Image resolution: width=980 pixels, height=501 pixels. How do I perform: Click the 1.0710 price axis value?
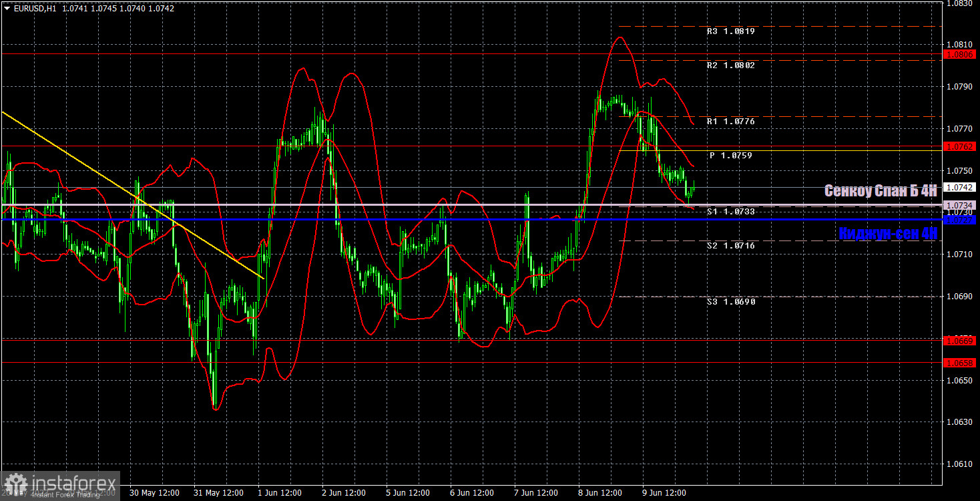[x=959, y=255]
